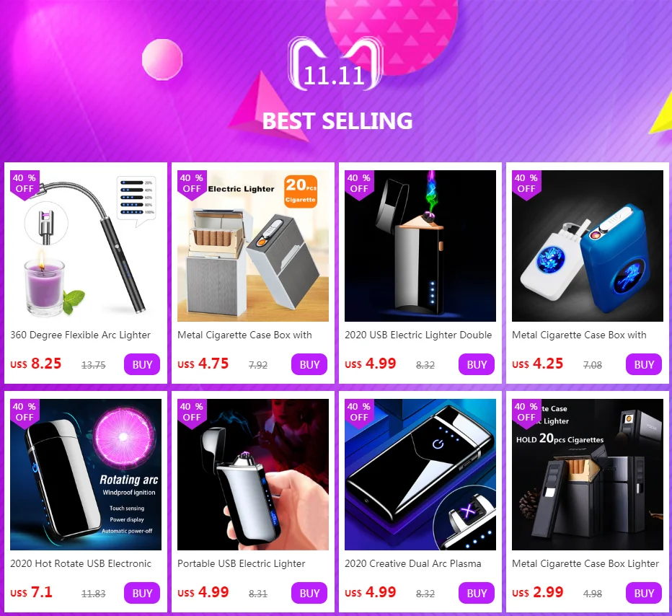Buy the US$ 4.75 metal cigarette case
The width and height of the screenshot is (672, 616).
click(x=309, y=364)
